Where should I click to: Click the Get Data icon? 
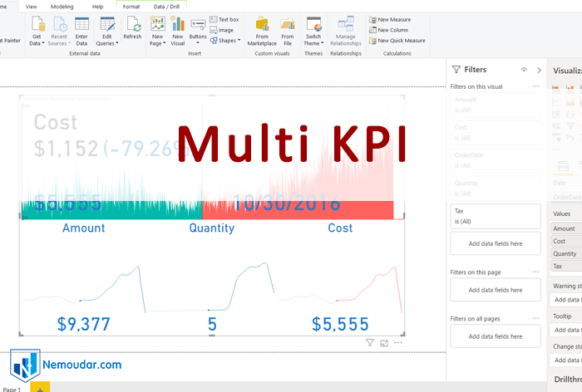click(x=37, y=23)
